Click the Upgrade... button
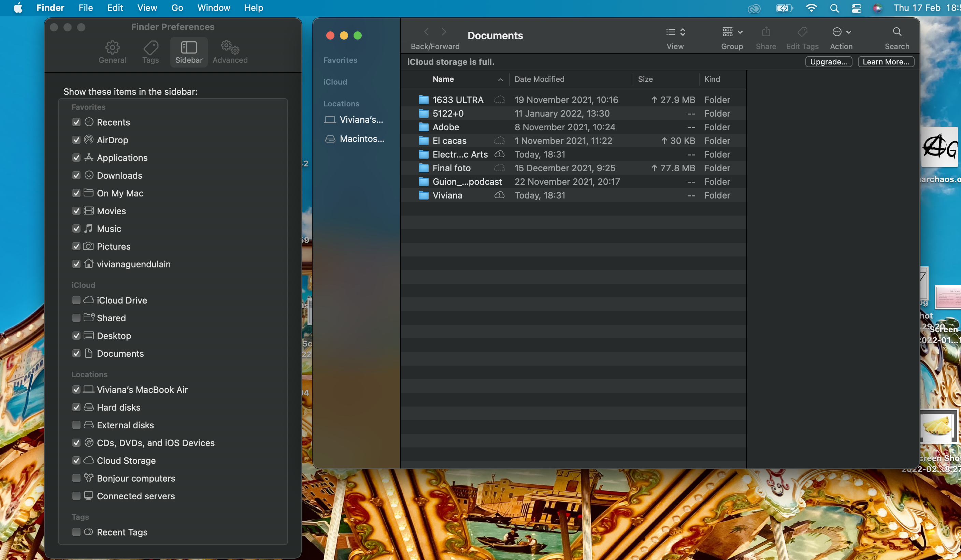This screenshot has height=560, width=961. point(828,62)
